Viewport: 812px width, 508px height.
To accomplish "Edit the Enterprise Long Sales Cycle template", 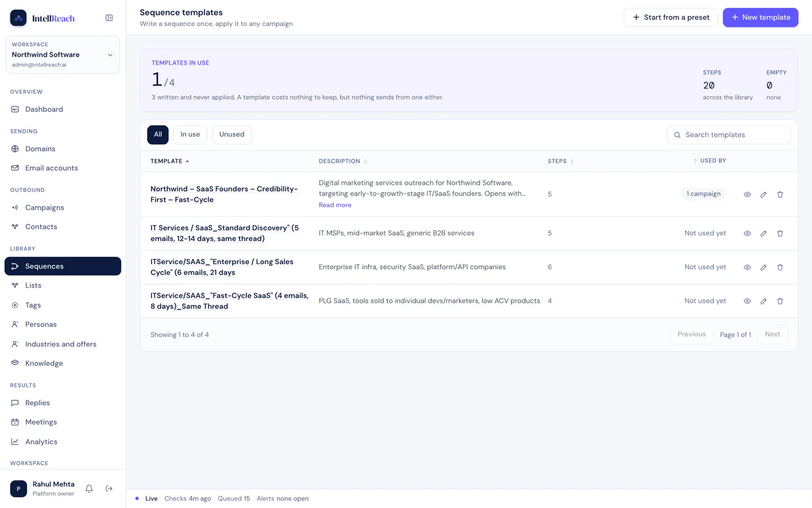I will (763, 267).
